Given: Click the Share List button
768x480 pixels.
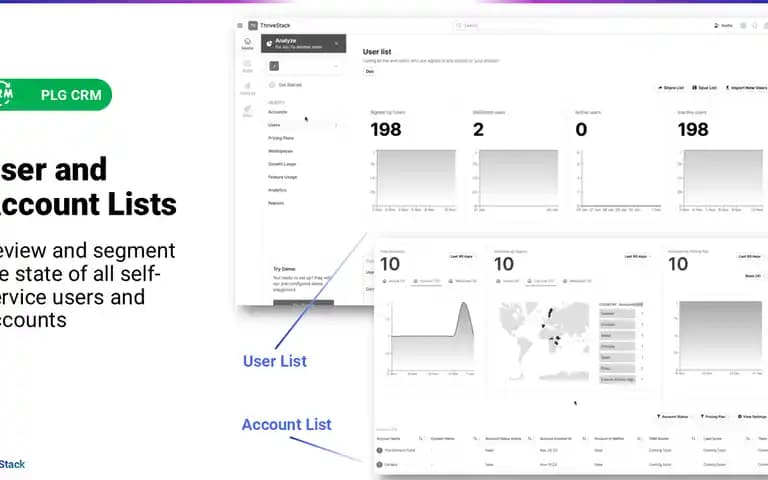Looking at the screenshot, I should coord(671,88).
